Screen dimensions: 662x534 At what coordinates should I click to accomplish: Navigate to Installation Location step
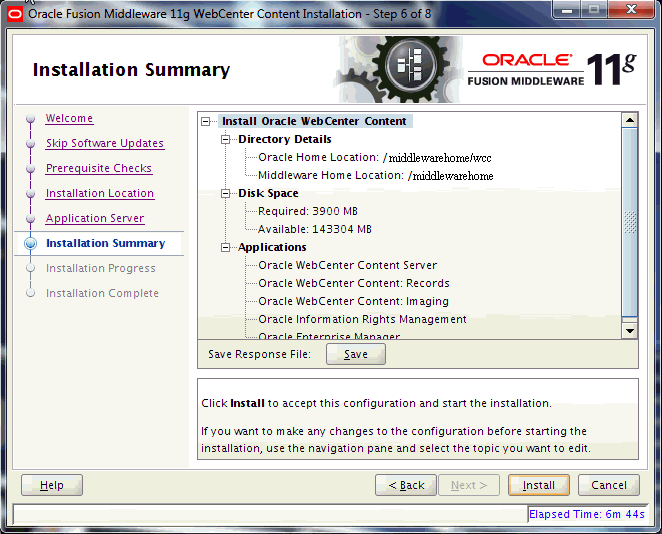100,193
